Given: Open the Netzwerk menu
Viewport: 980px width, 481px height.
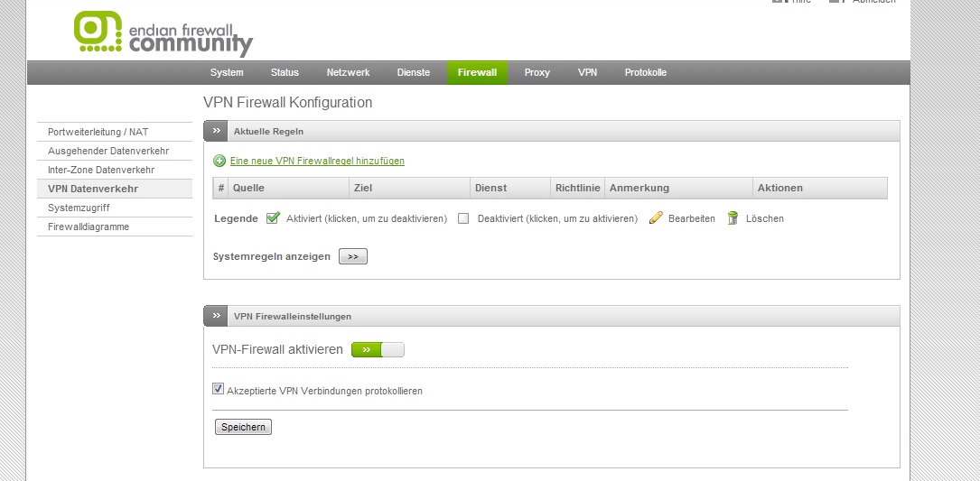Looking at the screenshot, I should coord(348,73).
